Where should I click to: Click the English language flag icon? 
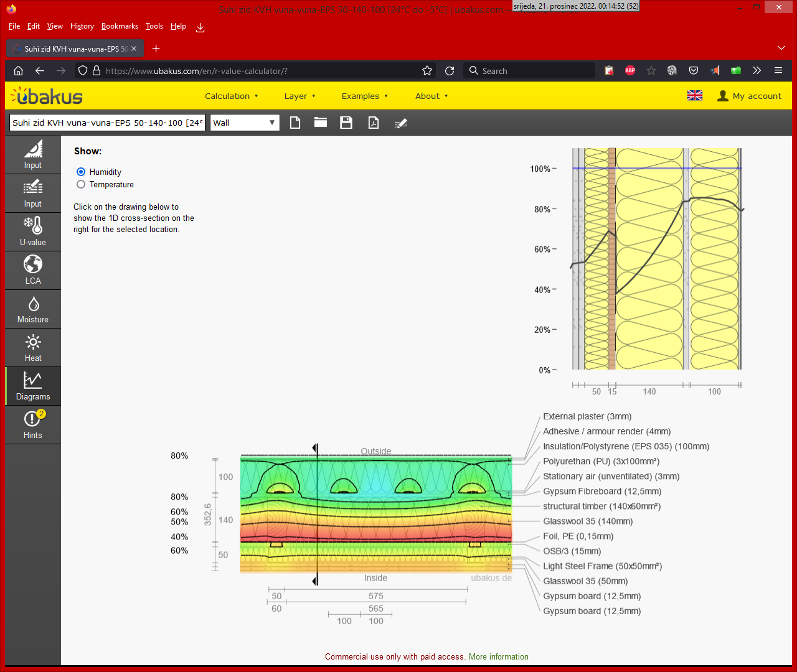pos(695,96)
